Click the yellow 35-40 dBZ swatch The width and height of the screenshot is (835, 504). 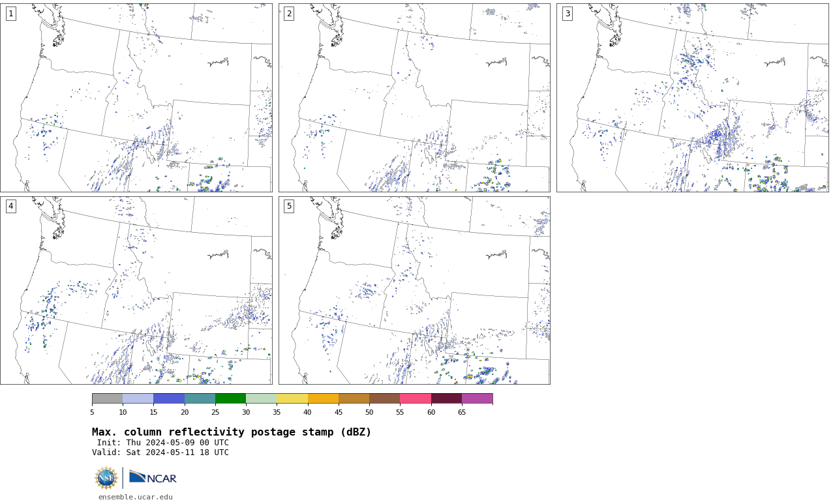pyautogui.click(x=292, y=398)
